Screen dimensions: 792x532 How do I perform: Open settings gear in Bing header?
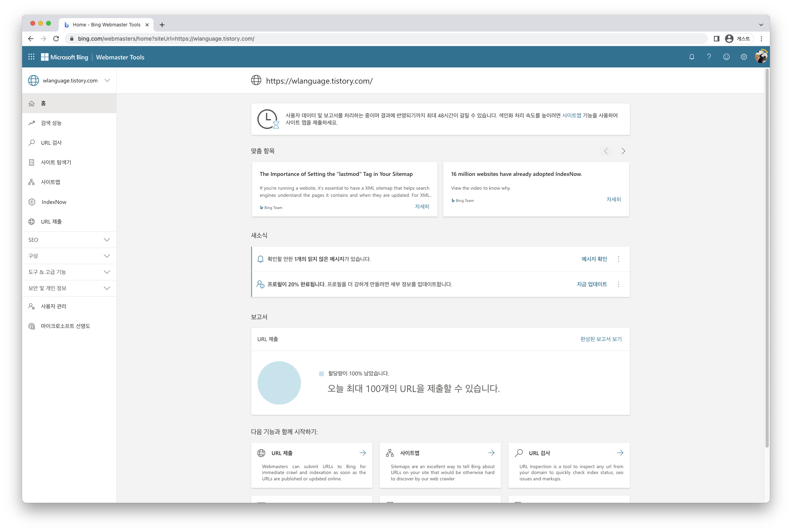coord(743,57)
